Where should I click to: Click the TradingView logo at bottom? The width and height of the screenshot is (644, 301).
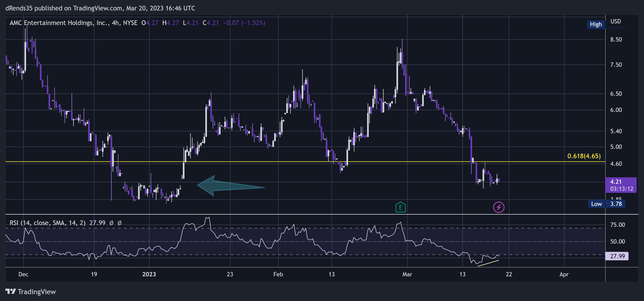(x=31, y=292)
